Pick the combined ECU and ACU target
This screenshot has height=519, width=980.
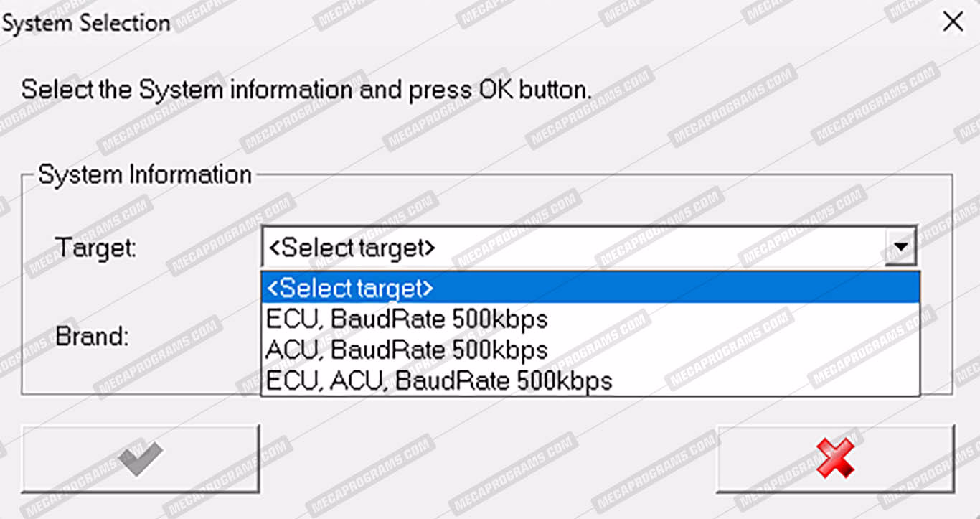point(439,380)
